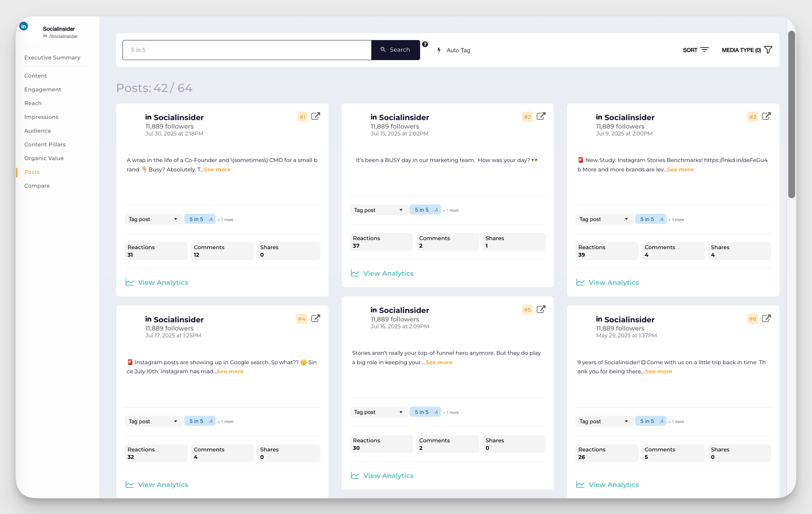Select Posts in the sidebar
The image size is (812, 514).
32,172
